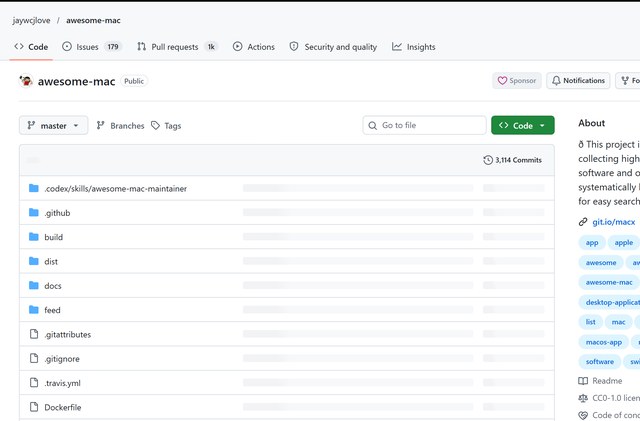640x421 pixels.
Task: Open .codex/skills/awesome-mac-maintainer folder
Action: [x=116, y=189]
